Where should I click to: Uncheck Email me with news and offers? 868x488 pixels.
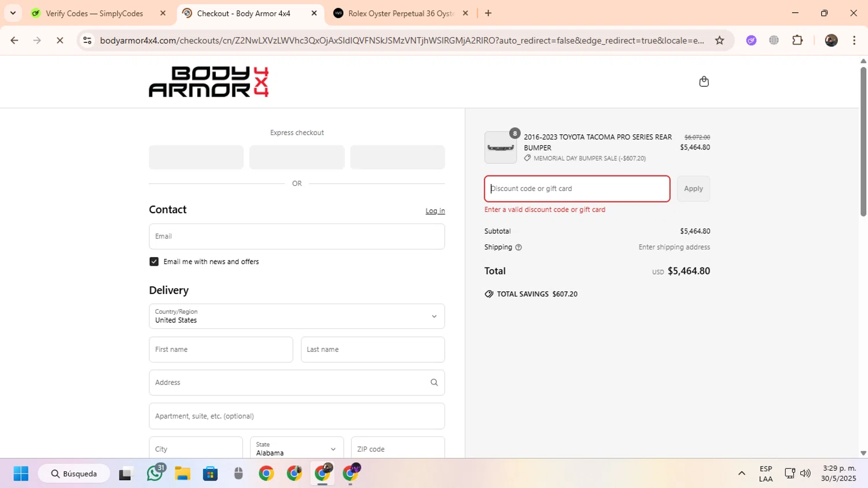tap(154, 262)
